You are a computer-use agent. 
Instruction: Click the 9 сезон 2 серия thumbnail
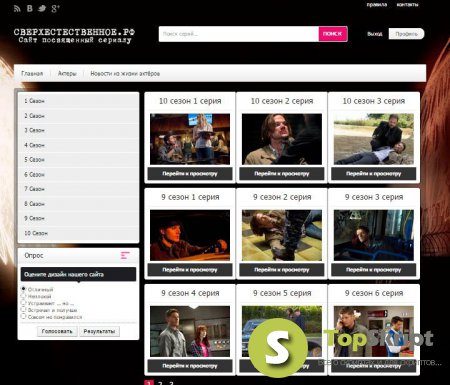point(282,235)
